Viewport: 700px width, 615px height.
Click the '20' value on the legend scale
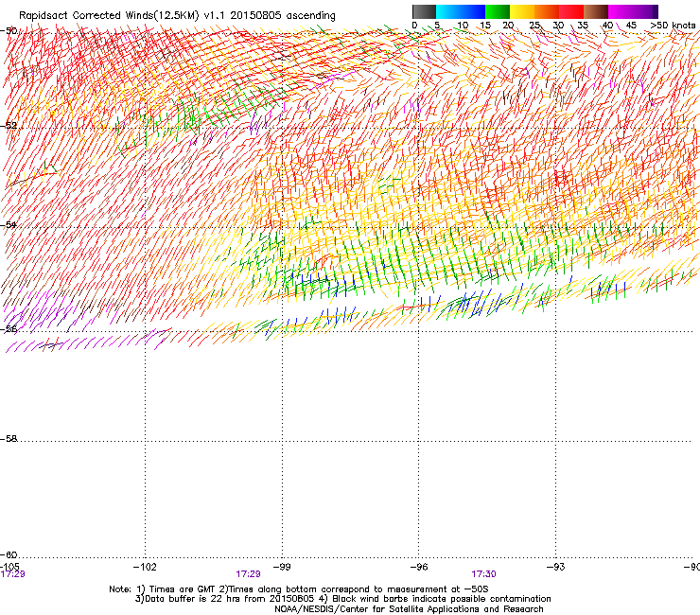click(508, 26)
